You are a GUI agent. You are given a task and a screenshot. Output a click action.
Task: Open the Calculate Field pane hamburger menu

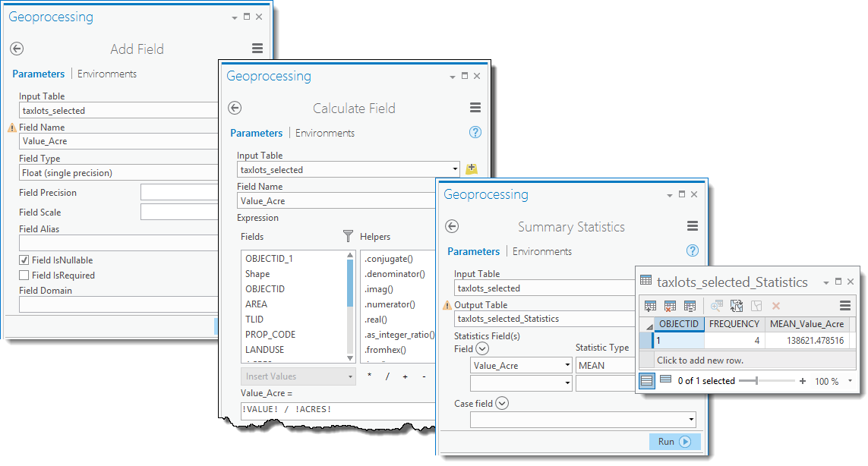pos(475,108)
